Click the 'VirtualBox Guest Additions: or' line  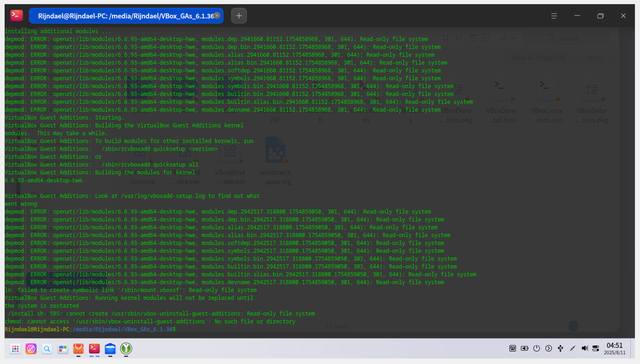tap(53, 157)
